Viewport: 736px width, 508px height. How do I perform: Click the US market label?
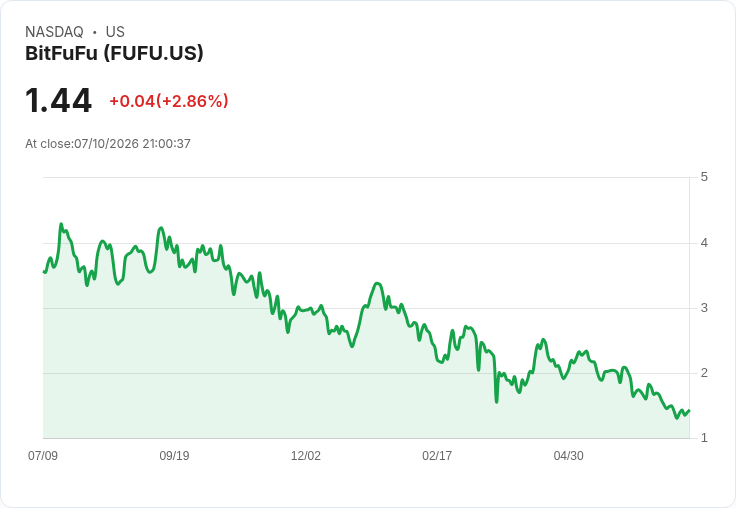[115, 31]
